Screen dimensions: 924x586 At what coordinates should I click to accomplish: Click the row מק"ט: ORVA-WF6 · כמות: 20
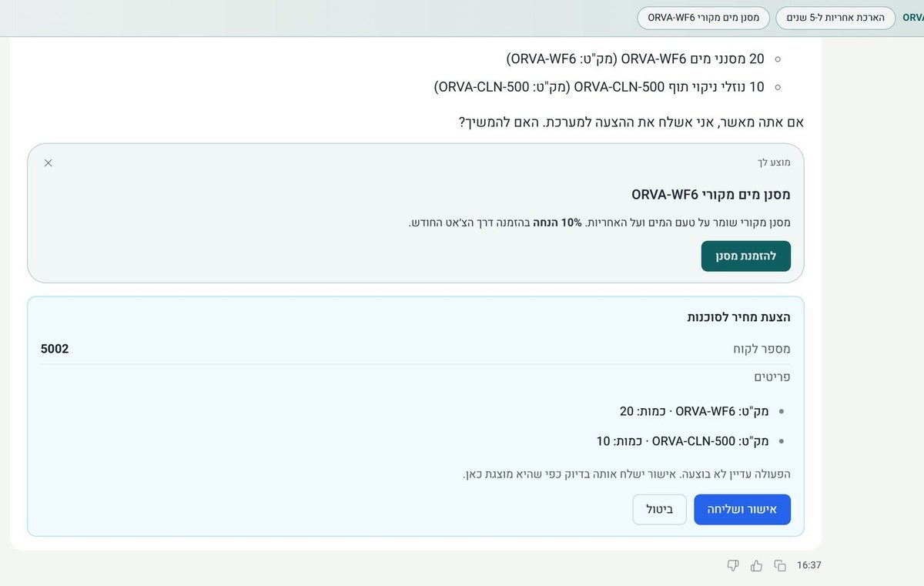[x=695, y=411]
